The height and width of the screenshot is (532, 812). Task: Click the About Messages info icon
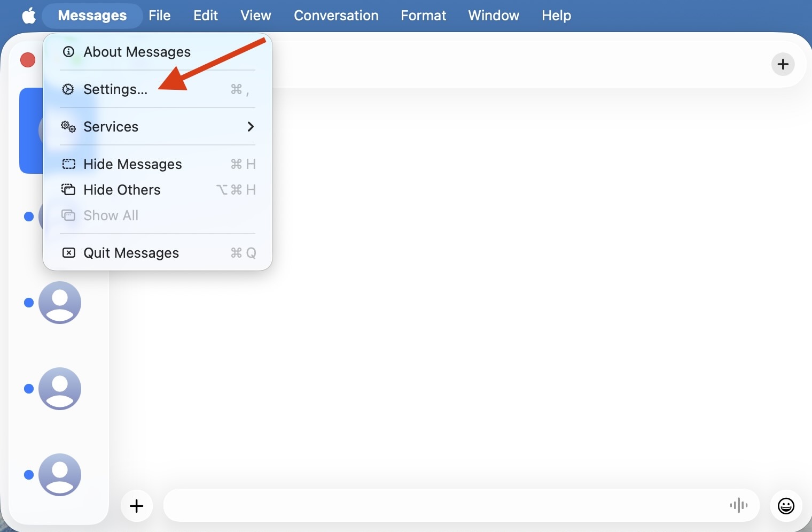[x=68, y=52]
